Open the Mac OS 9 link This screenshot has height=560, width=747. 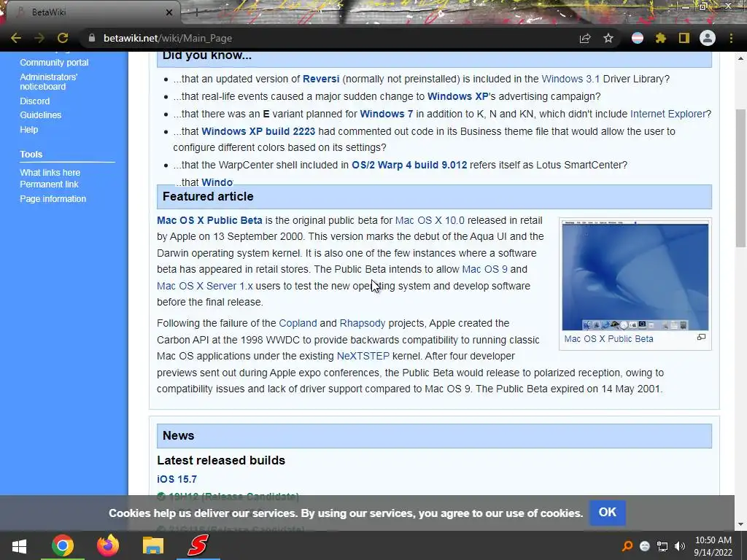pos(485,269)
